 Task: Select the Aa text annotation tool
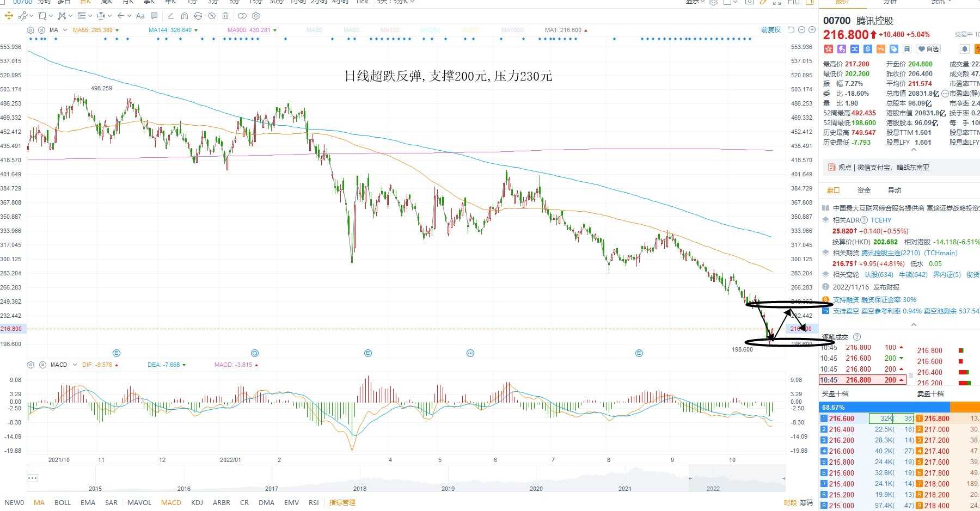coord(140,16)
